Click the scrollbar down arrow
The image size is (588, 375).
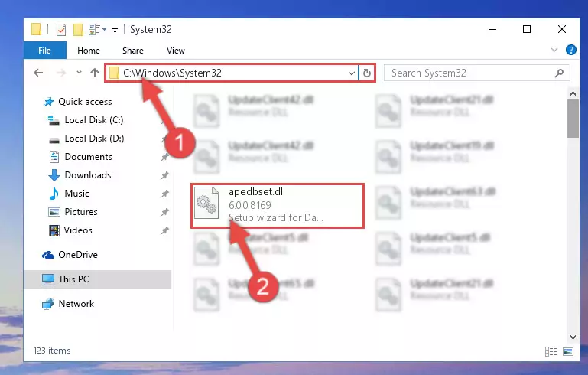click(x=573, y=337)
